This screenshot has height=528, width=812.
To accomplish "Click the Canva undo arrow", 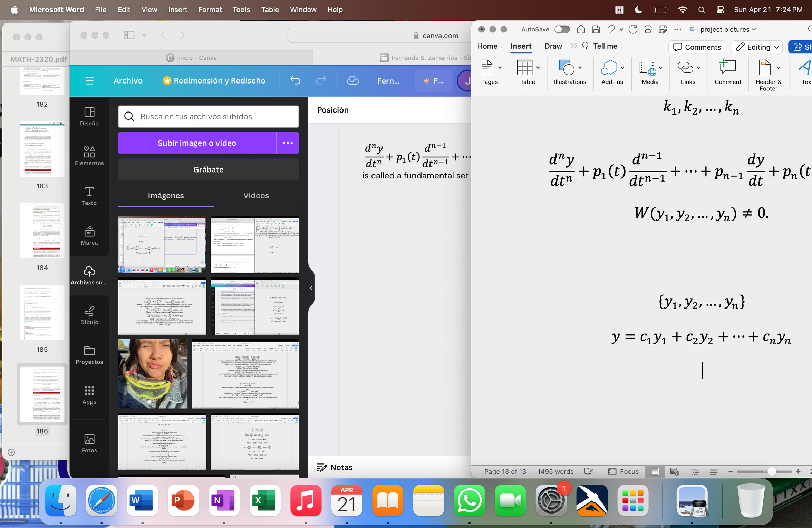I will click(x=295, y=80).
